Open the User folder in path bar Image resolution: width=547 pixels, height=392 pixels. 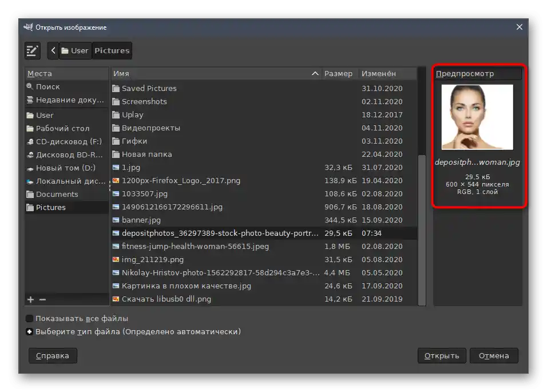click(x=76, y=50)
